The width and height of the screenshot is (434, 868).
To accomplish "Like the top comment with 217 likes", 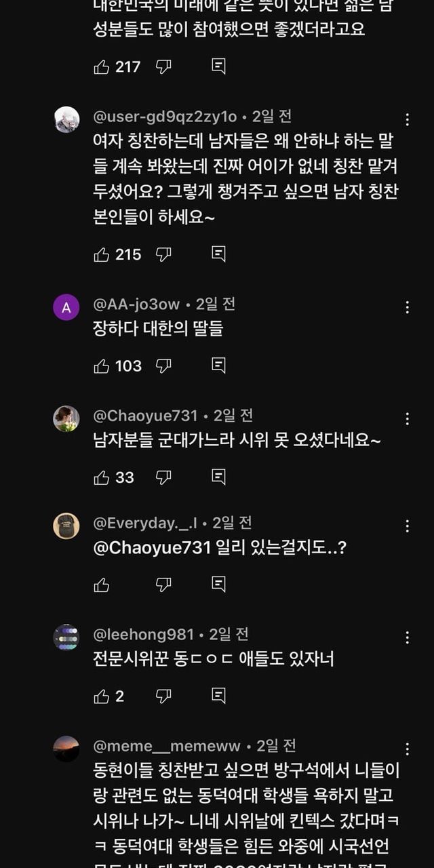I will click(x=102, y=66).
